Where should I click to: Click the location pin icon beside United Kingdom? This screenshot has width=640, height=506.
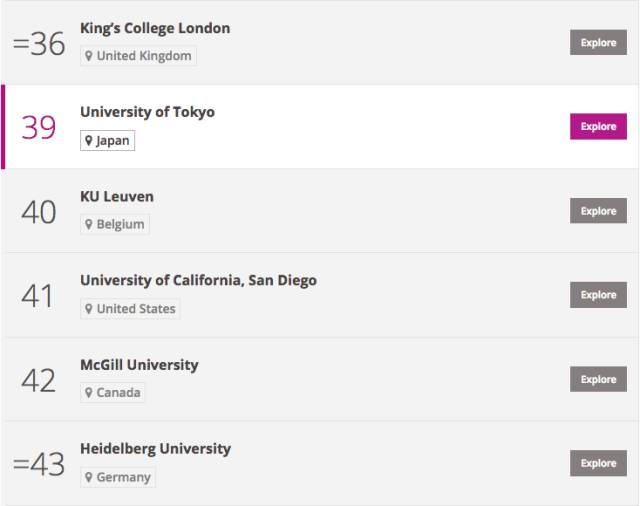89,56
